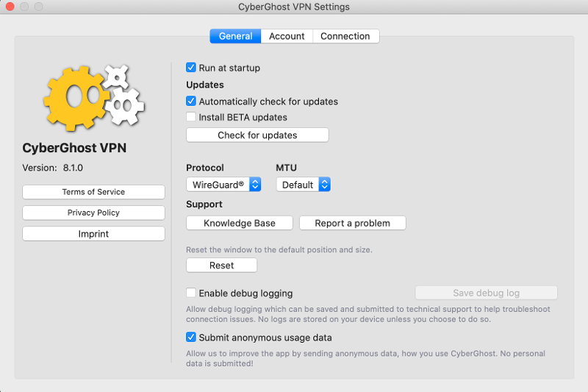Disable Automatically check for updates
The width and height of the screenshot is (588, 392).
click(x=191, y=101)
